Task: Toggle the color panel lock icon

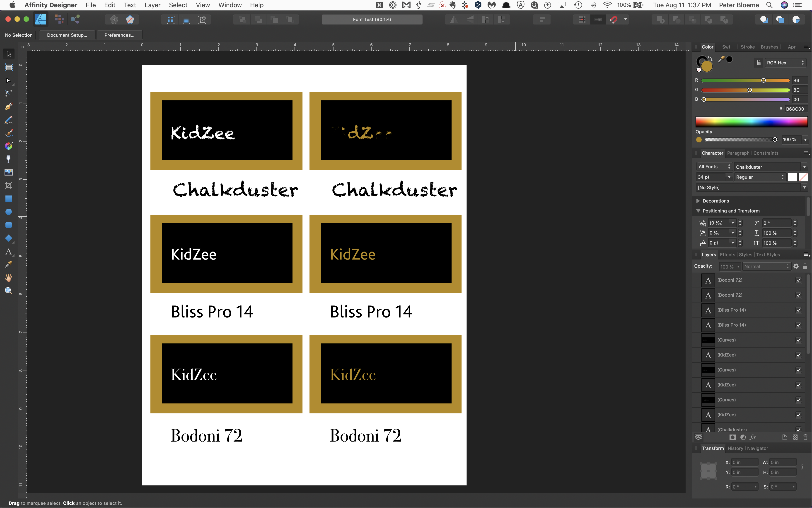Action: [x=759, y=63]
